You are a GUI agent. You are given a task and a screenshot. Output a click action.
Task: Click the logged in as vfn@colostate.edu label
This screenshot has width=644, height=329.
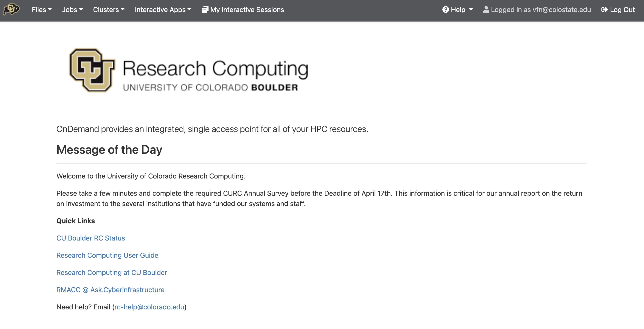(x=541, y=9)
